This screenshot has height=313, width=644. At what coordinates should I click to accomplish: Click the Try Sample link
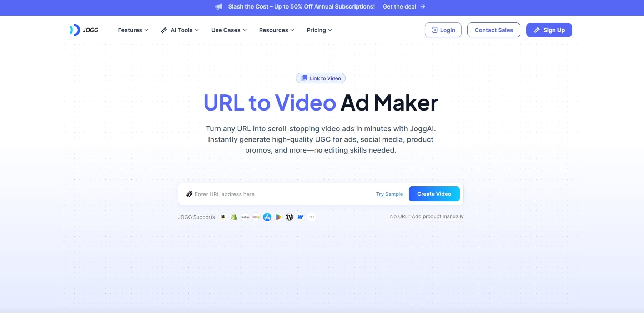pos(389,194)
